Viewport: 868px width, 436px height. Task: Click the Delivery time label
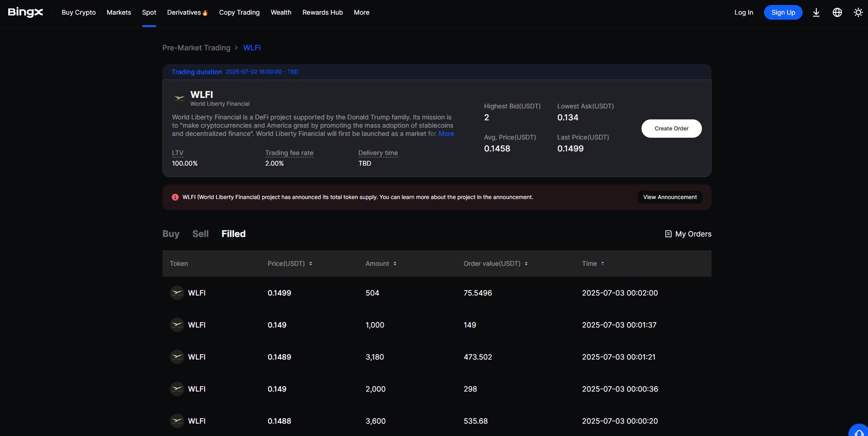378,153
